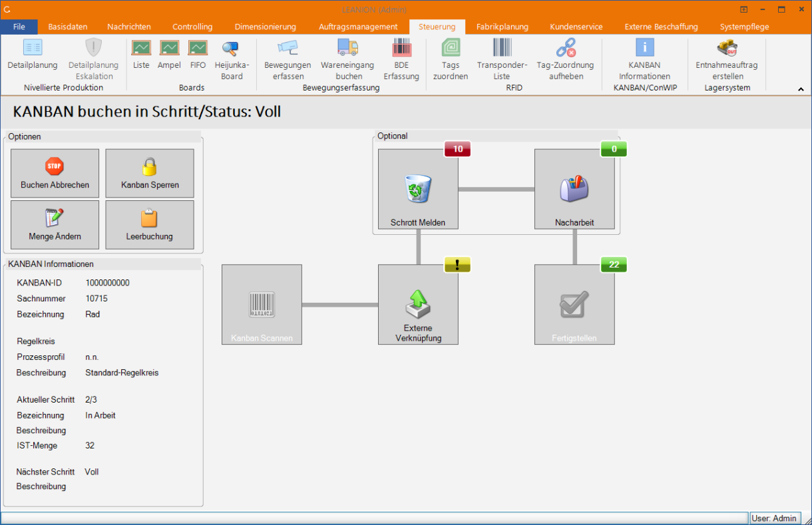Screen dimensions: 812x525
Task: Click the Externe Verknüpfung tile
Action: [x=418, y=305]
